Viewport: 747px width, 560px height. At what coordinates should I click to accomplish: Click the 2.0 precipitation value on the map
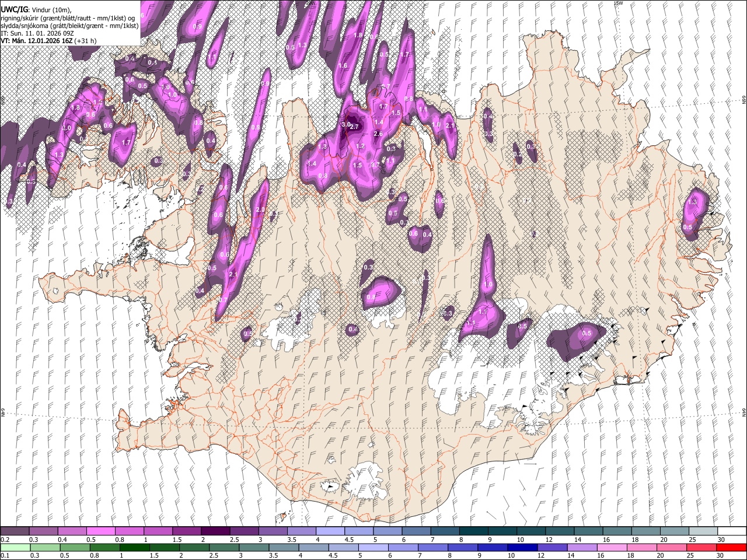(x=260, y=210)
